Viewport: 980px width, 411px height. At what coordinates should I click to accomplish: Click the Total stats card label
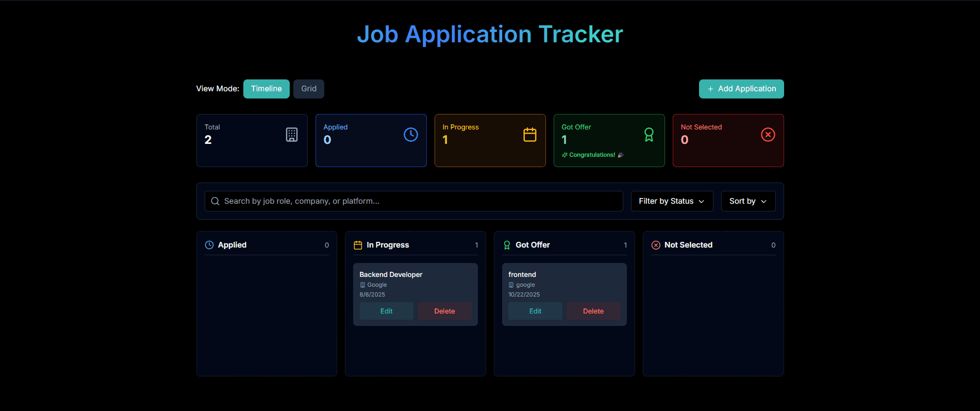point(212,127)
